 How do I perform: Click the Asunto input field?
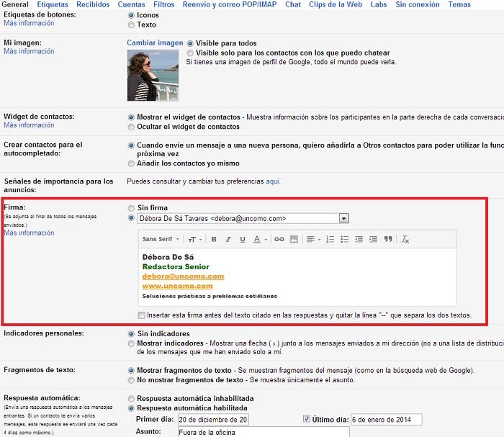click(263, 432)
